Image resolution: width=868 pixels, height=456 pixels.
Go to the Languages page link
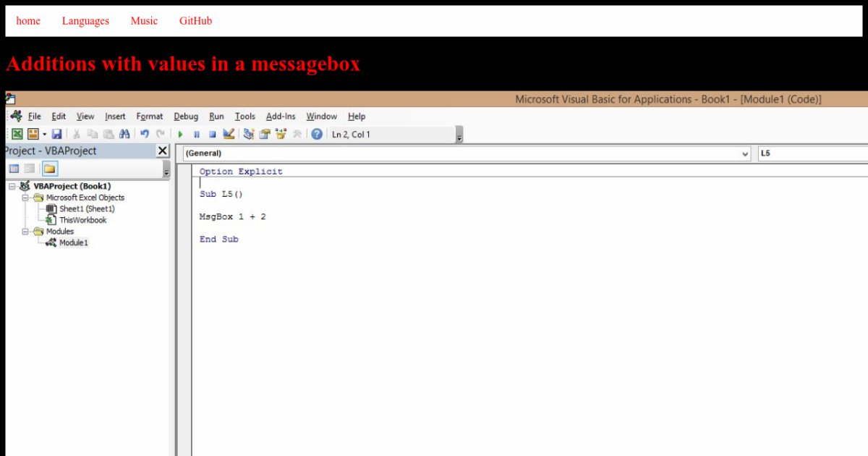pos(85,21)
